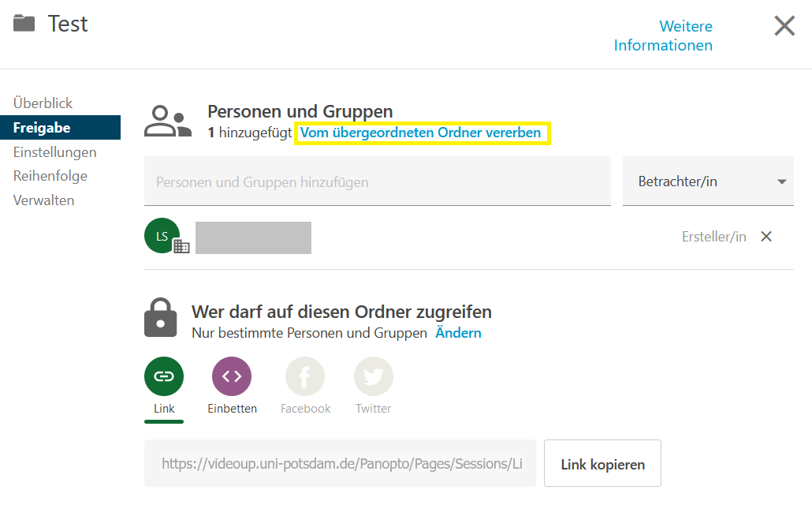Image resolution: width=812 pixels, height=531 pixels.
Task: Select the Freigabe tab
Action: point(42,128)
